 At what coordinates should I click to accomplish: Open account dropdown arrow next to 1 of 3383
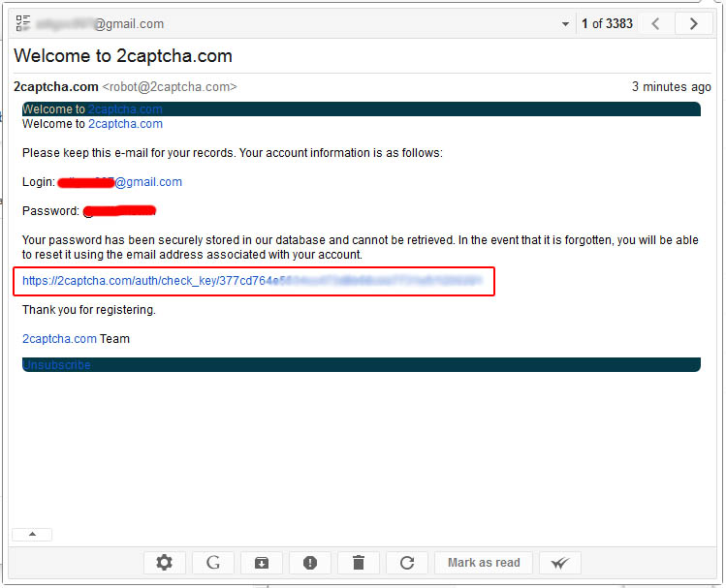[x=565, y=24]
